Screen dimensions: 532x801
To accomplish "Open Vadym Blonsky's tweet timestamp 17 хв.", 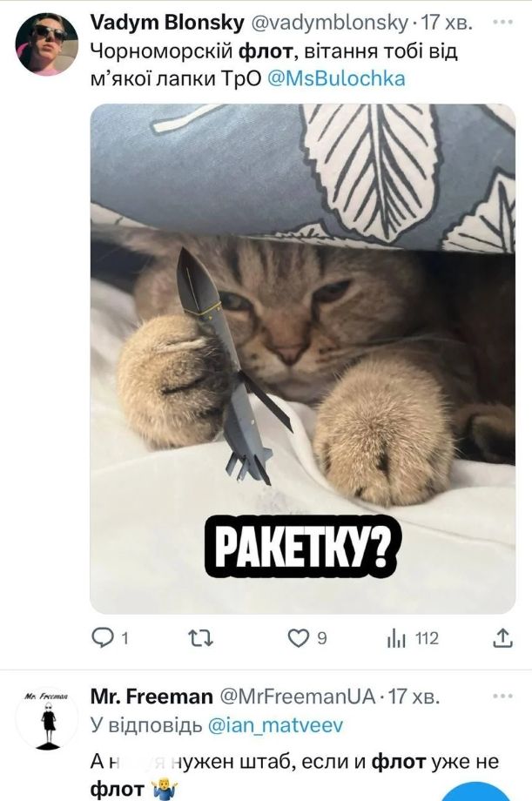I will 446,22.
